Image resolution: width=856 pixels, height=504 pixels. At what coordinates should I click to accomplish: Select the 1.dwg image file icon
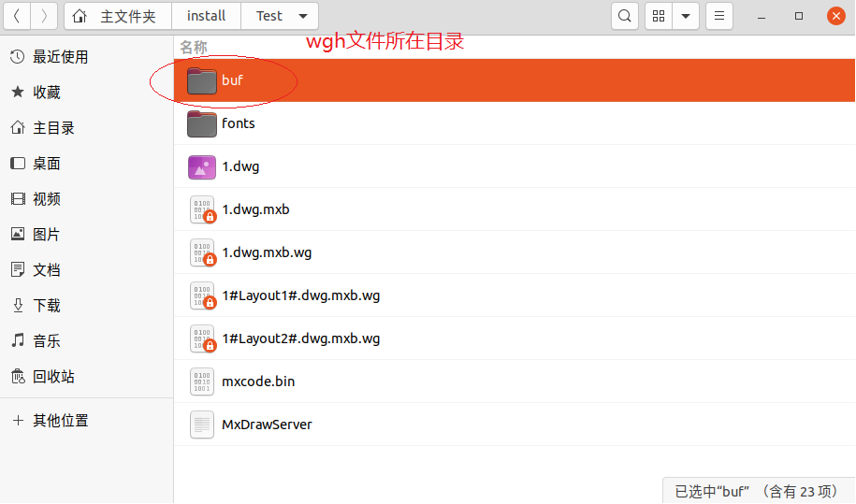(201, 166)
